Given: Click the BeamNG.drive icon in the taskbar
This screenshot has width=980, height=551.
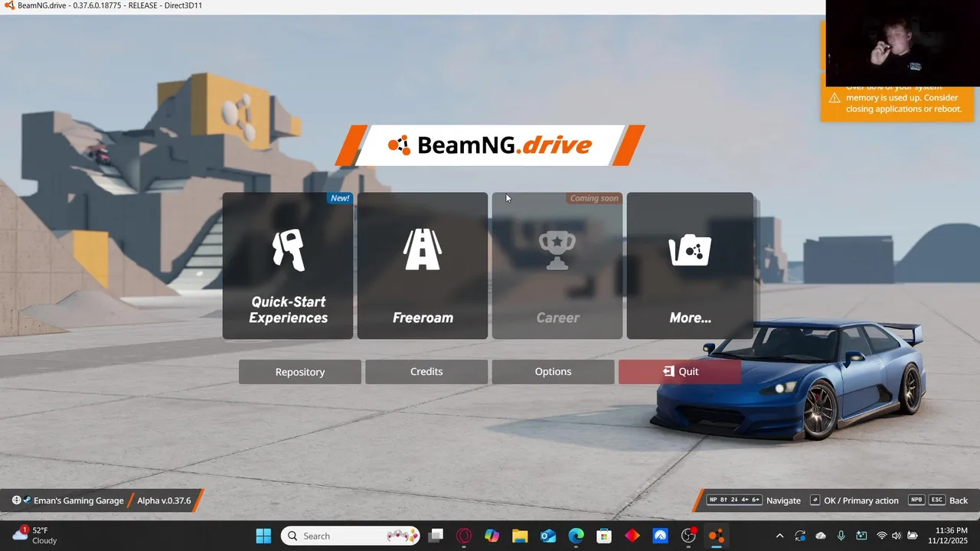Looking at the screenshot, I should (x=717, y=536).
